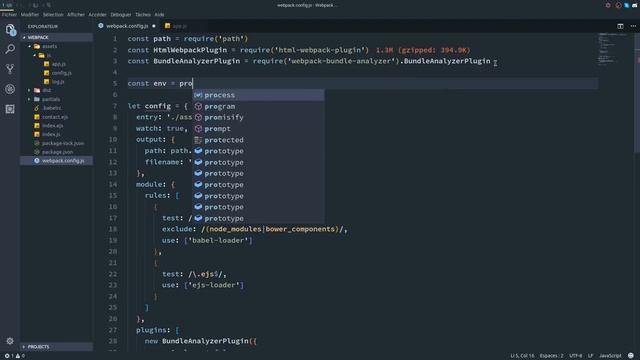Viewport: 640px width, 360px height.
Task: Select webpack.config.js in explorer tree
Action: tap(57, 160)
